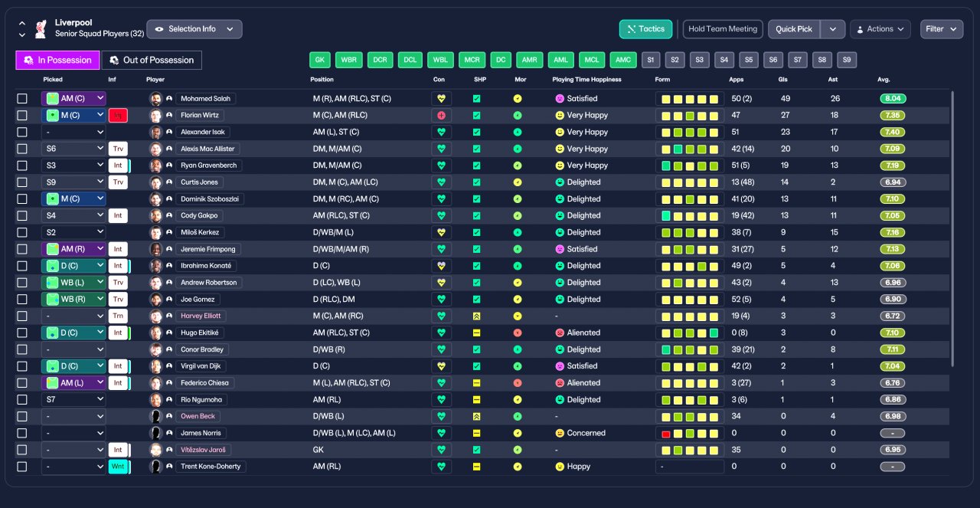
Task: Expand the Quick Pick arrow dropdown
Action: coord(833,29)
